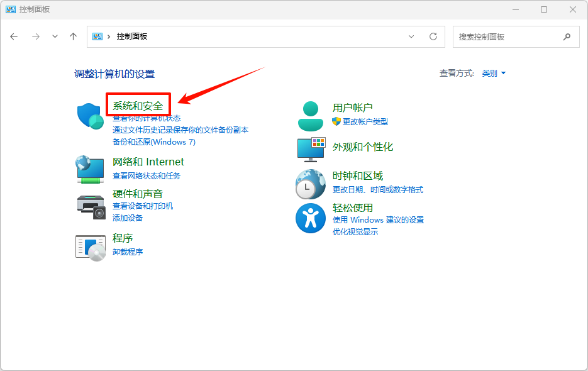Viewport: 588px width, 371px height.
Task: Open 系统和安全 via the blue shield icon
Action: pos(89,114)
